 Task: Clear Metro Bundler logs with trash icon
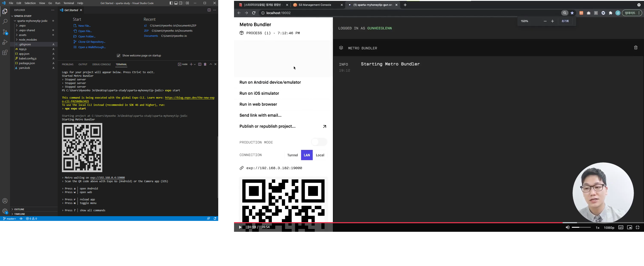click(x=635, y=47)
